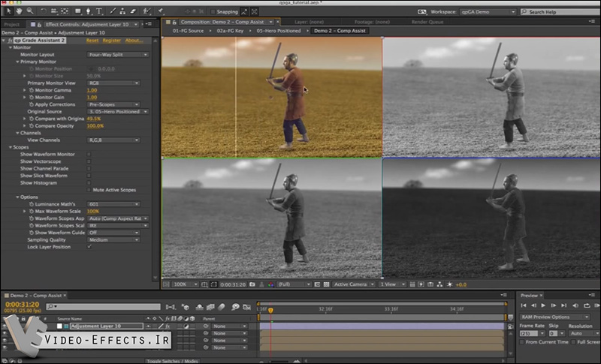Enable Show Channel Parade checkbox
Image resolution: width=601 pixels, height=364 pixels.
point(89,168)
